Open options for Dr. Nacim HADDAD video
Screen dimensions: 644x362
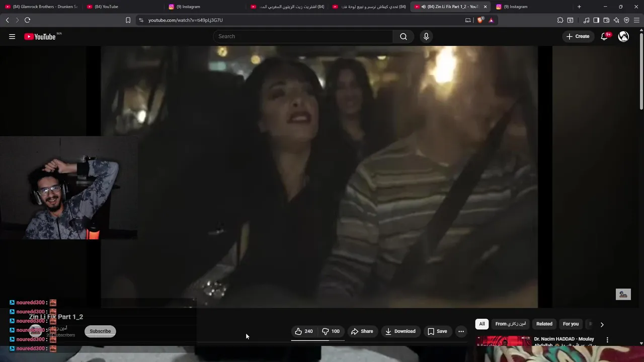coord(607,340)
